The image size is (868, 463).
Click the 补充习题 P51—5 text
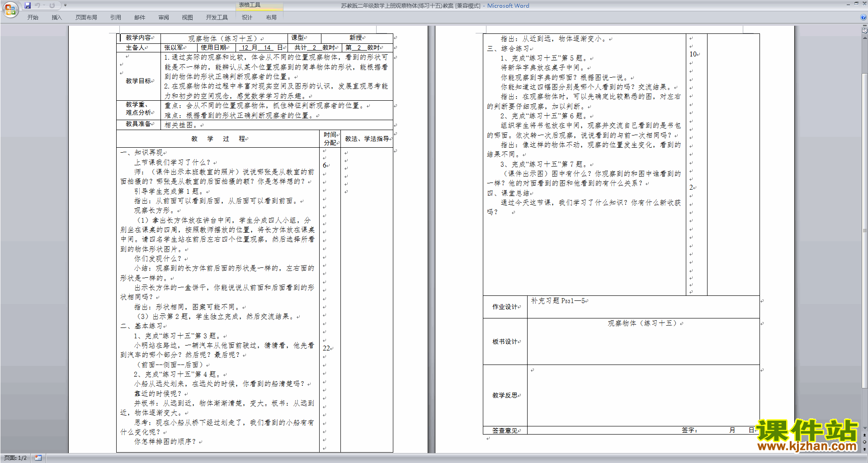[558, 301]
